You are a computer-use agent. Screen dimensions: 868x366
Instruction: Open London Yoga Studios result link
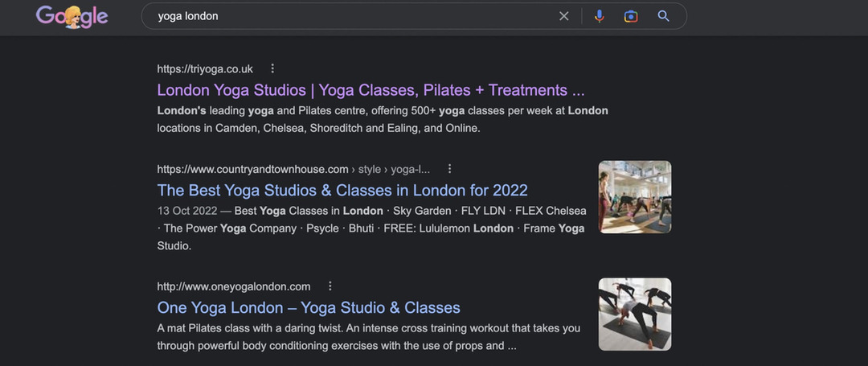(x=371, y=90)
